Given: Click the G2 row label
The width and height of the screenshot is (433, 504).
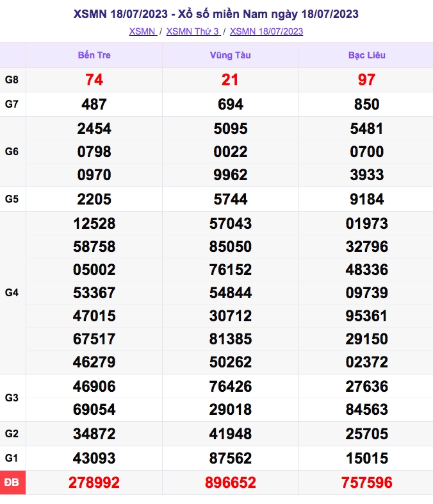Looking at the screenshot, I should coord(12,434).
